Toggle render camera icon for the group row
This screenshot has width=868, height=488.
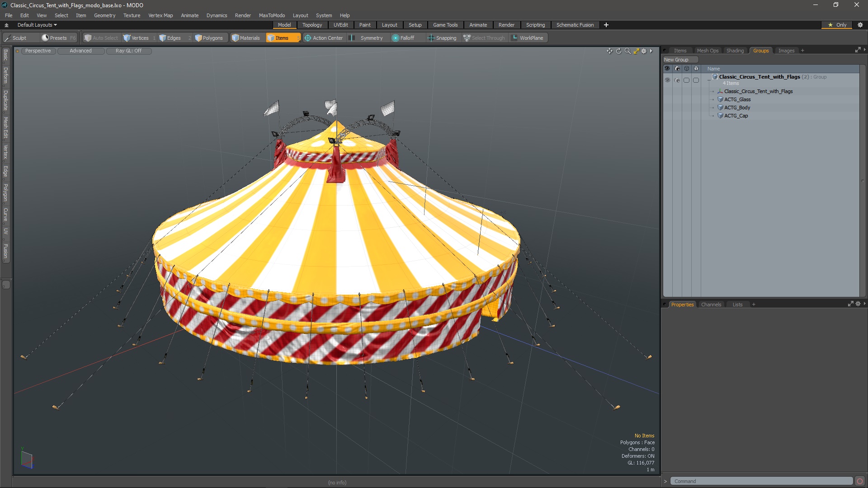point(677,80)
